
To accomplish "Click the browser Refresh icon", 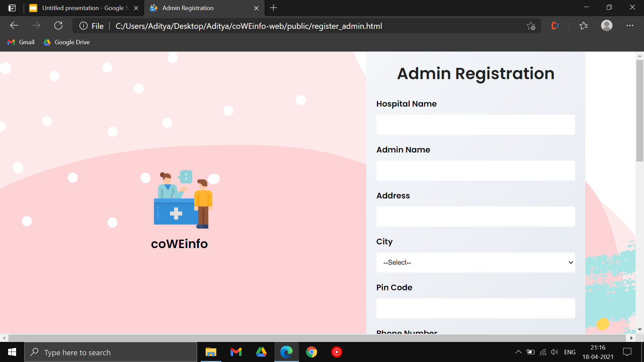I will click(58, 26).
